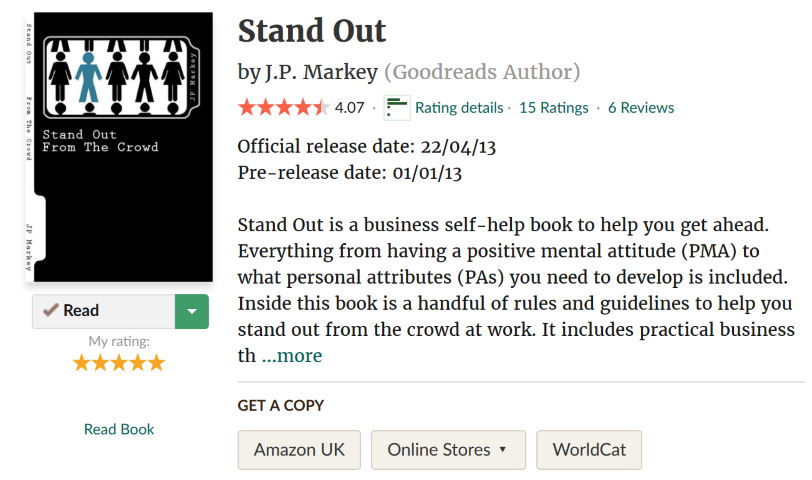The image size is (812, 480).
Task: Open the 6 Reviews link
Action: tap(641, 108)
